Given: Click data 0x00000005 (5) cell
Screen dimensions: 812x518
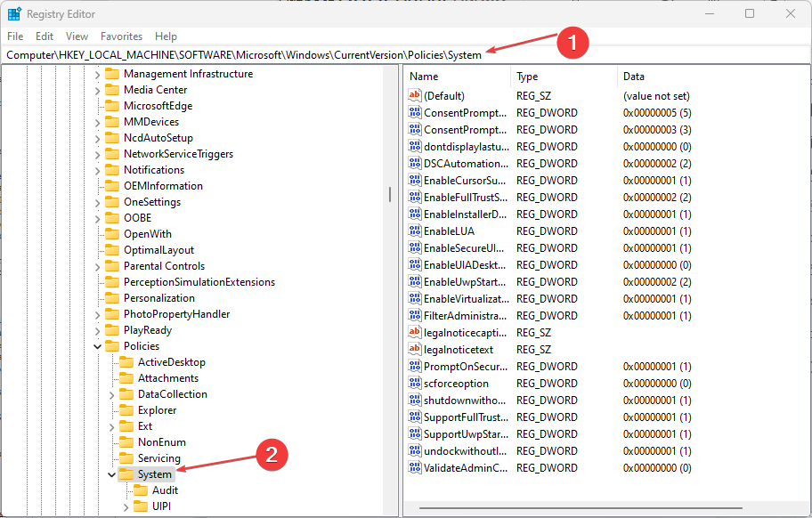Looking at the screenshot, I should [657, 113].
